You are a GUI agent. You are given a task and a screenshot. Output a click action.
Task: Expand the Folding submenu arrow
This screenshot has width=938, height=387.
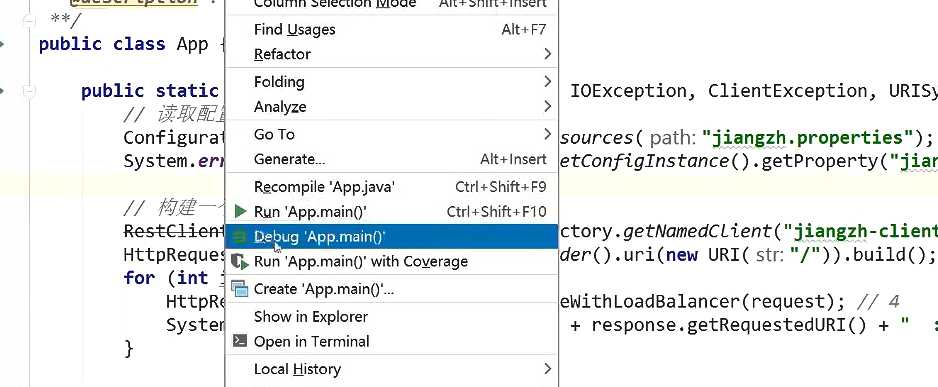(x=547, y=81)
